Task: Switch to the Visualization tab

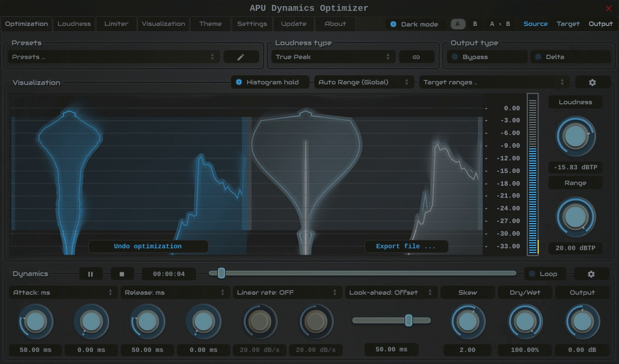Action: [x=163, y=24]
